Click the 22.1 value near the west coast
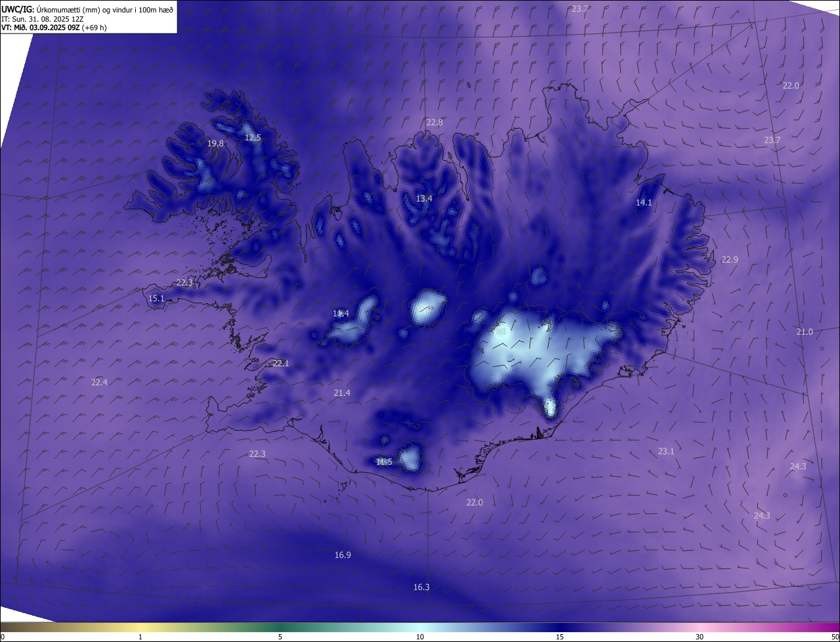 (281, 363)
